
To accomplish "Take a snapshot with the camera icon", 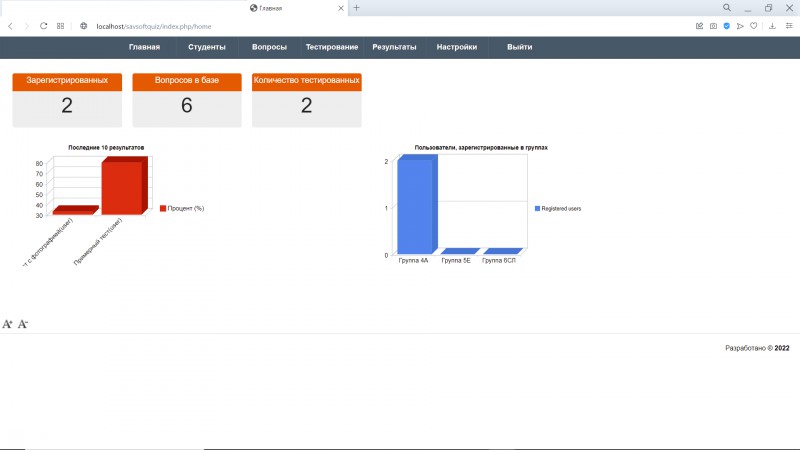I will point(713,26).
